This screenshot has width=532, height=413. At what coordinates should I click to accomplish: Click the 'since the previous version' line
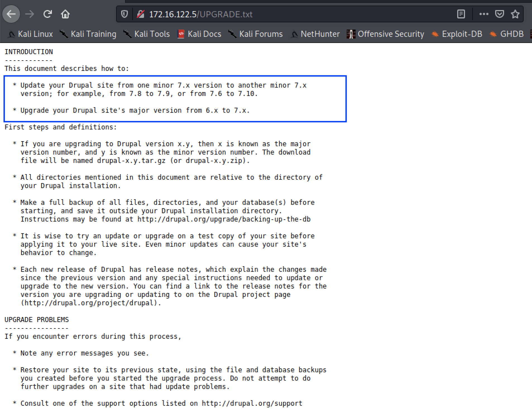point(171,278)
